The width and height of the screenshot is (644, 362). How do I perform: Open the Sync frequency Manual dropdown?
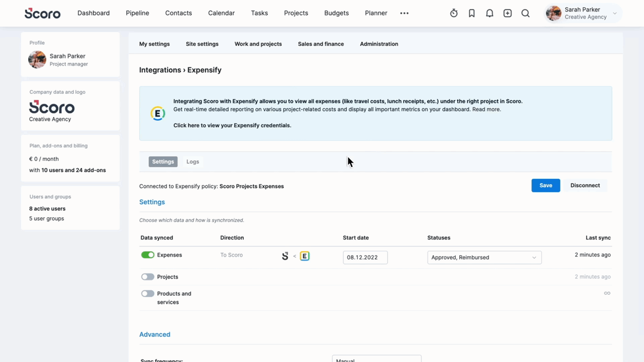coord(377,359)
